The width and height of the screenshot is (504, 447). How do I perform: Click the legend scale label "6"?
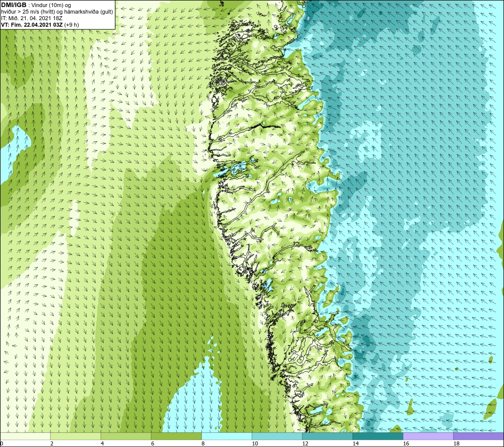click(153, 444)
